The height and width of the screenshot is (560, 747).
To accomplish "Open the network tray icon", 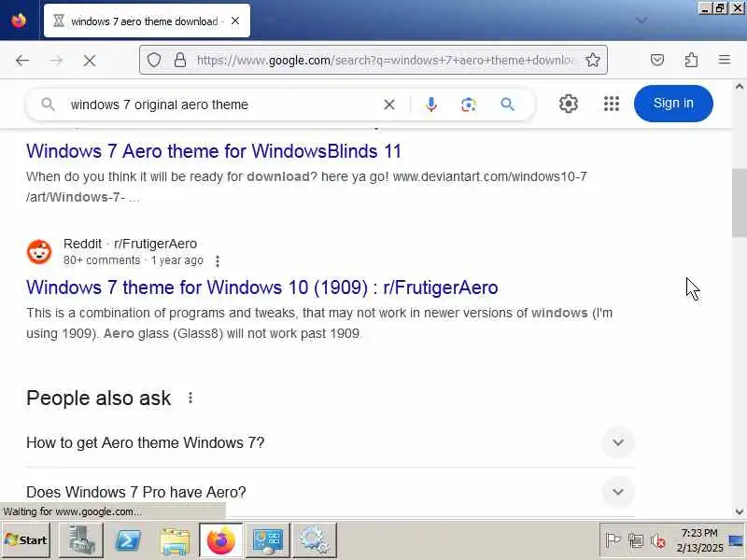I will [x=636, y=541].
